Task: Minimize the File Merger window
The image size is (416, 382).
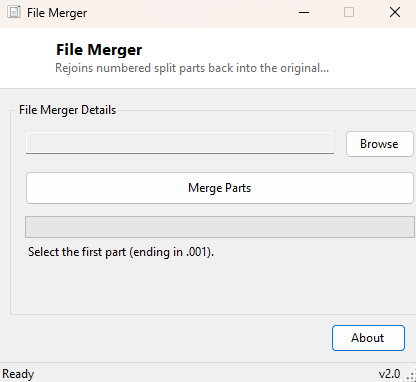Action: click(304, 13)
